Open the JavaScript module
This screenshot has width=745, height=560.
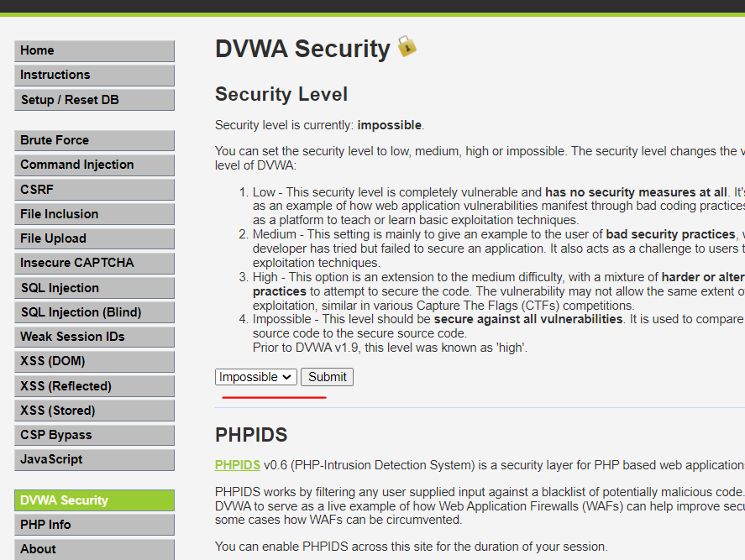94,460
